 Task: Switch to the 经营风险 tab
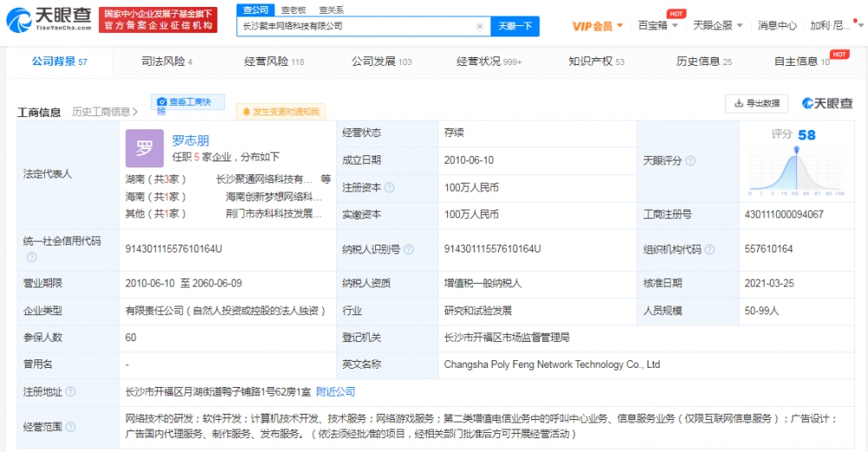click(274, 62)
